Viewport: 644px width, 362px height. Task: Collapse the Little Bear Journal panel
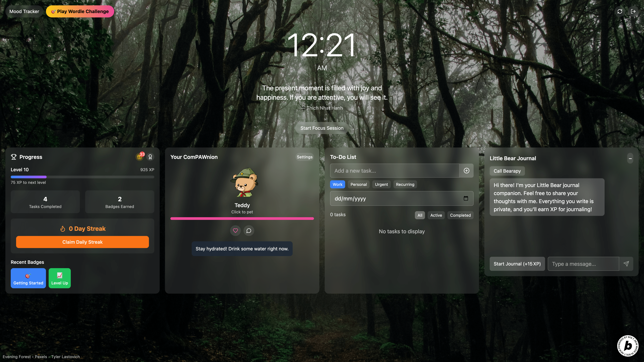click(x=630, y=158)
